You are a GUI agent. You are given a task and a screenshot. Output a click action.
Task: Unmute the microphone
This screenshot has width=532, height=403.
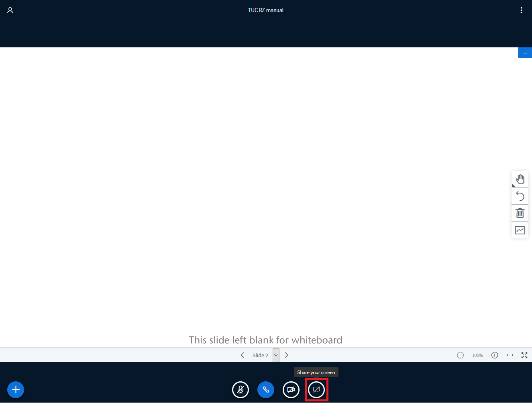point(241,389)
